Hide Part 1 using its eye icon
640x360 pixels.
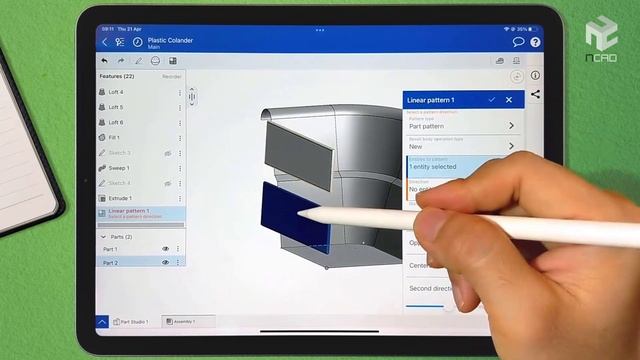165,249
